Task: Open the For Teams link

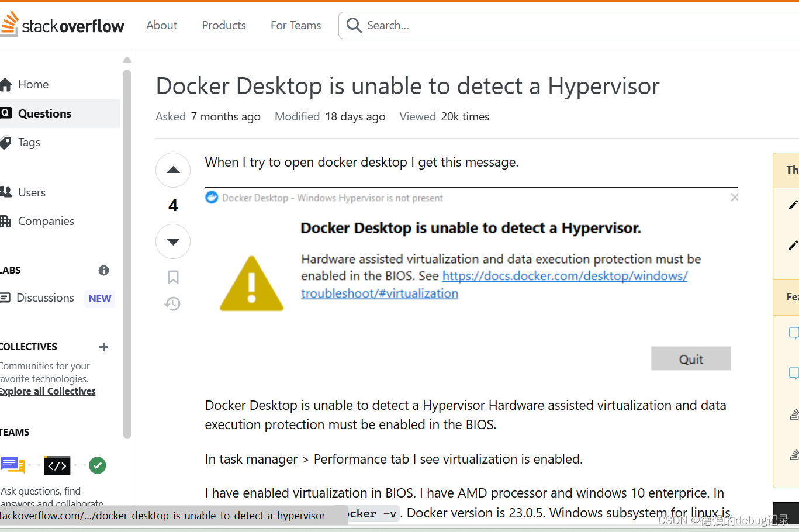Action: (296, 25)
